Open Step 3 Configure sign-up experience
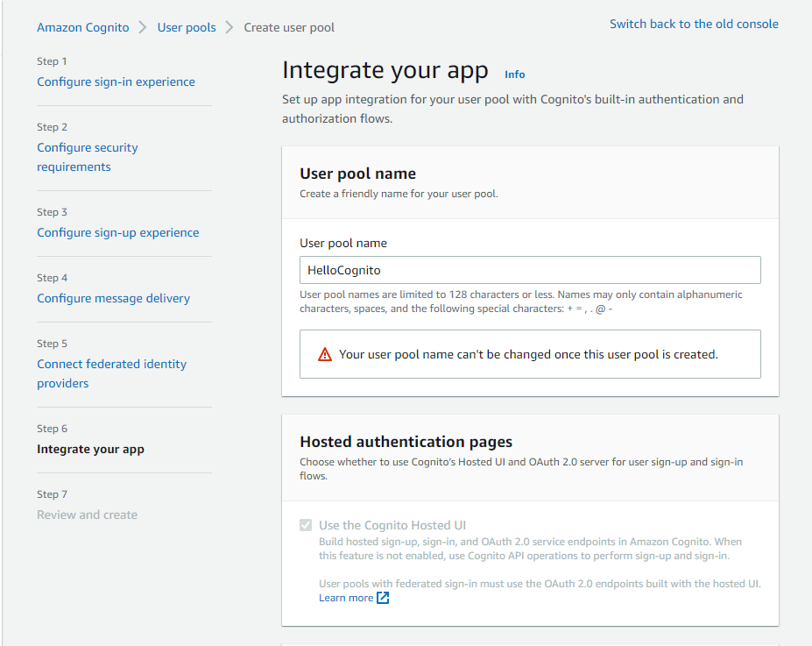 pyautogui.click(x=118, y=232)
